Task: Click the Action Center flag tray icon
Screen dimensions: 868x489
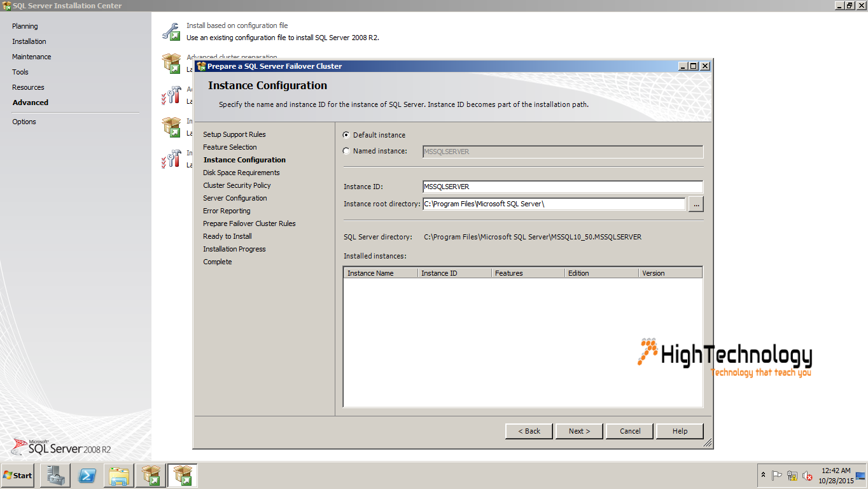Action: pos(777,476)
